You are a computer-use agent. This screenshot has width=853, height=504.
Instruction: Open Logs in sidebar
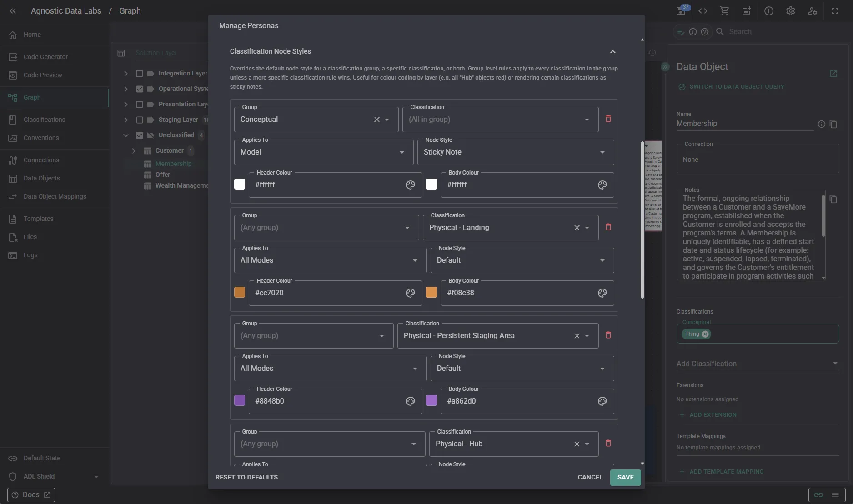pos(55,255)
